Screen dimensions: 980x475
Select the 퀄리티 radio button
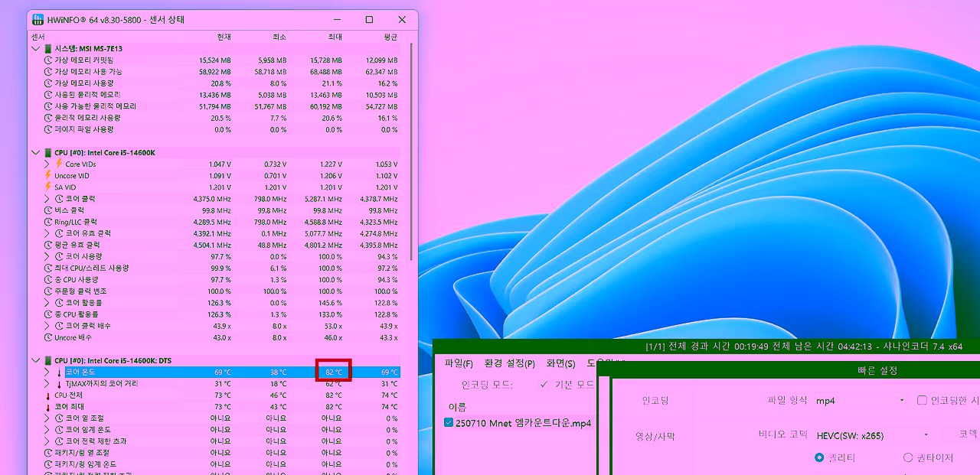[819, 457]
